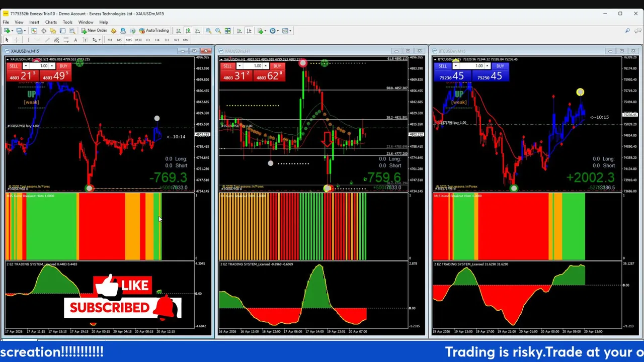This screenshot has height=362, width=644.
Task: Switch chart to line chart style
Action: [x=197, y=31]
